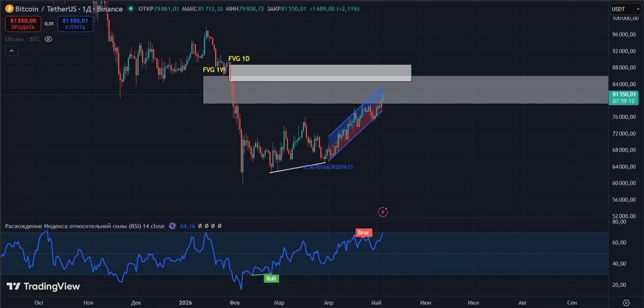This screenshot has height=308, width=644.
Task: Select the red Bear divergence label
Action: click(364, 233)
